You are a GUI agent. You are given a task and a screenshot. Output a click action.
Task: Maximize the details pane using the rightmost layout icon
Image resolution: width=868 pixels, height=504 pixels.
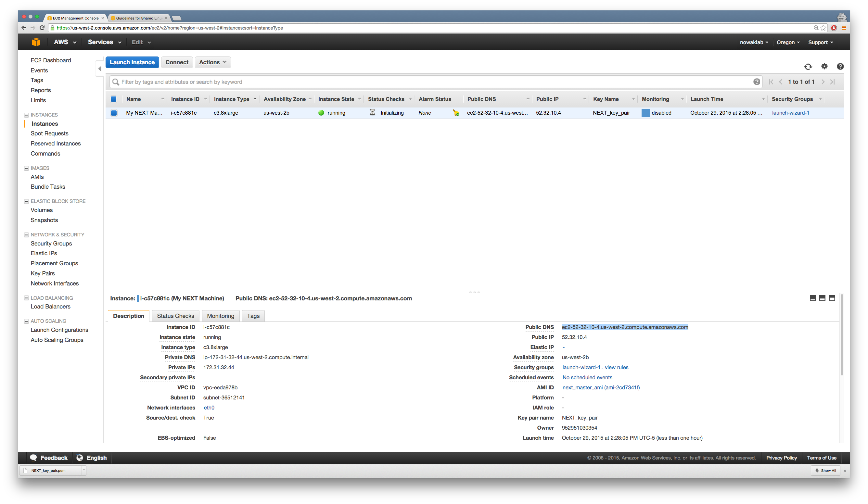pyautogui.click(x=832, y=298)
